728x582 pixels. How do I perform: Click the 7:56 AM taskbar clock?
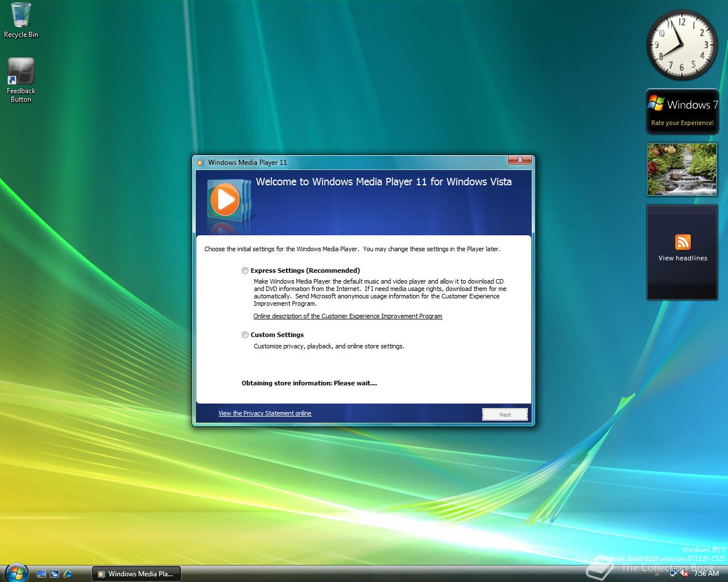tap(706, 573)
